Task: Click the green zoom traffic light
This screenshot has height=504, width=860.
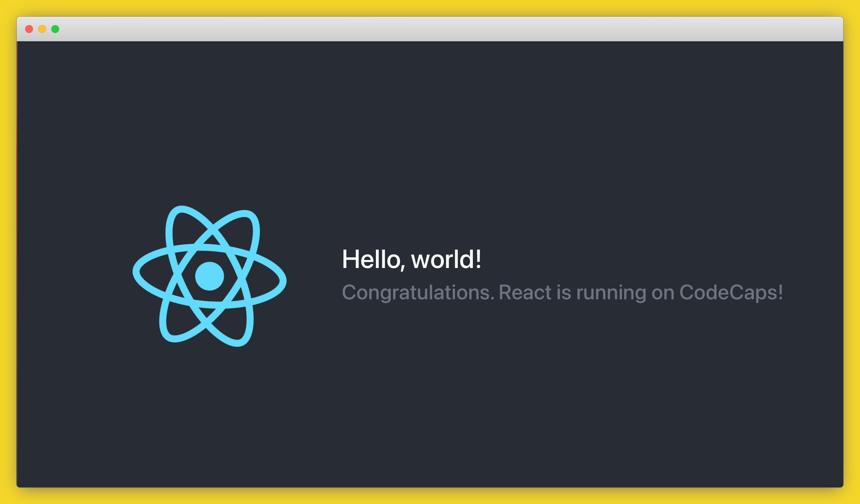Action: [55, 29]
